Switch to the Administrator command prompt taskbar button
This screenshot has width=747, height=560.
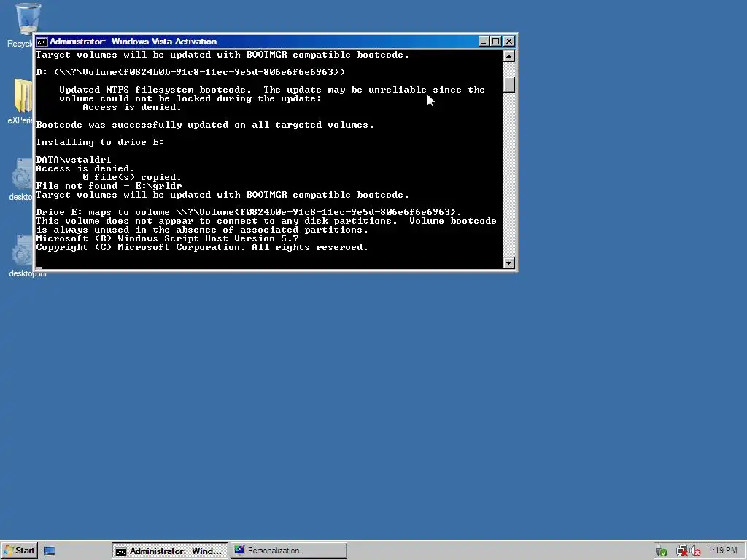pyautogui.click(x=169, y=551)
